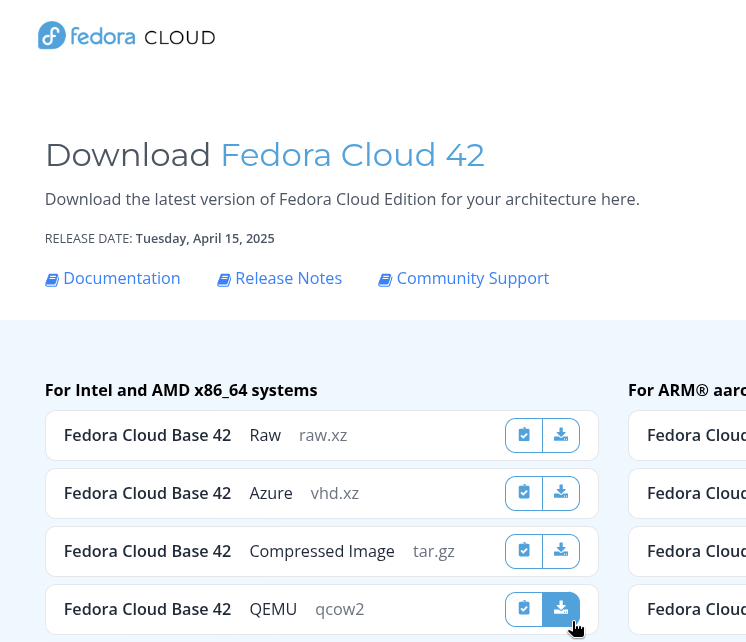Click the Fedora logo icon
The image size is (746, 642).
[x=51, y=35]
